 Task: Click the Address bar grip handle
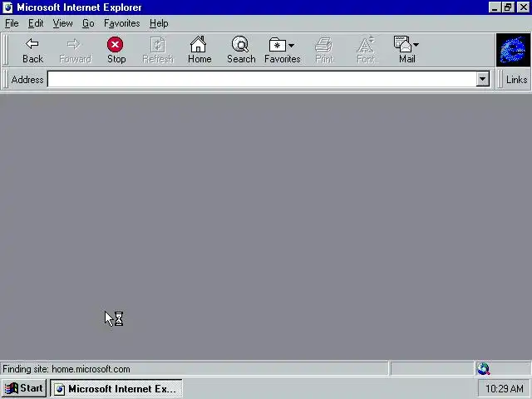[x=6, y=80]
